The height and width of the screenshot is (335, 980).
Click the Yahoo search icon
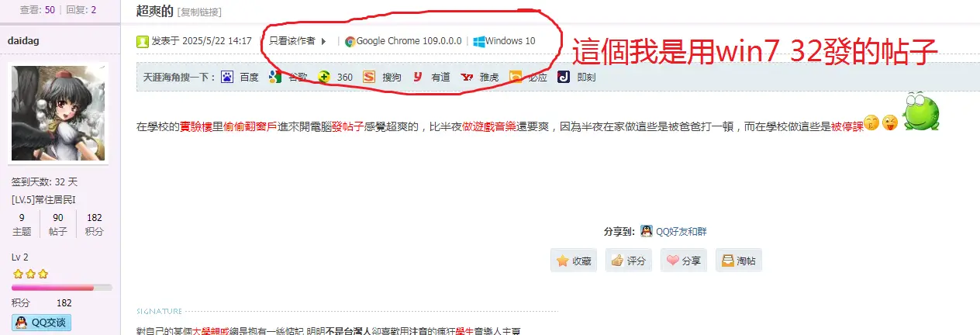pyautogui.click(x=467, y=77)
